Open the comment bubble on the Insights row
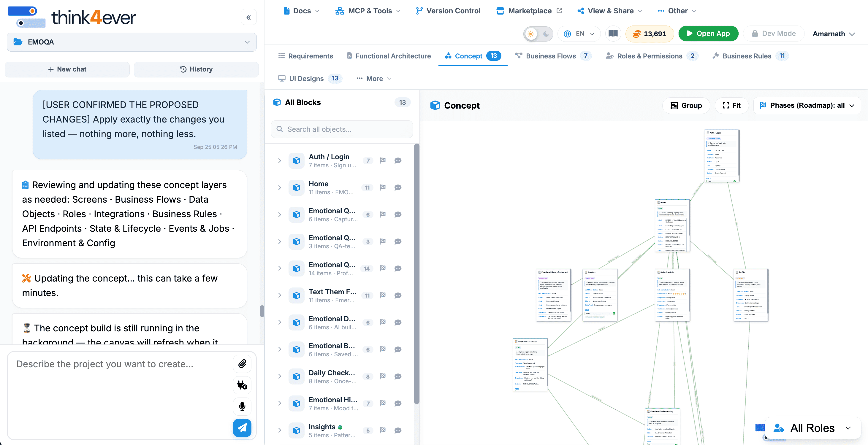 click(x=397, y=430)
